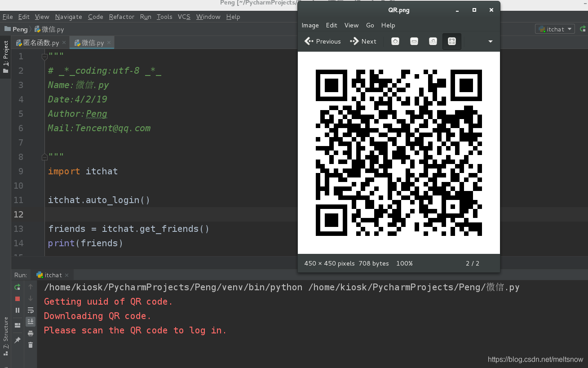Close the 微信.py editor tab

coord(109,43)
